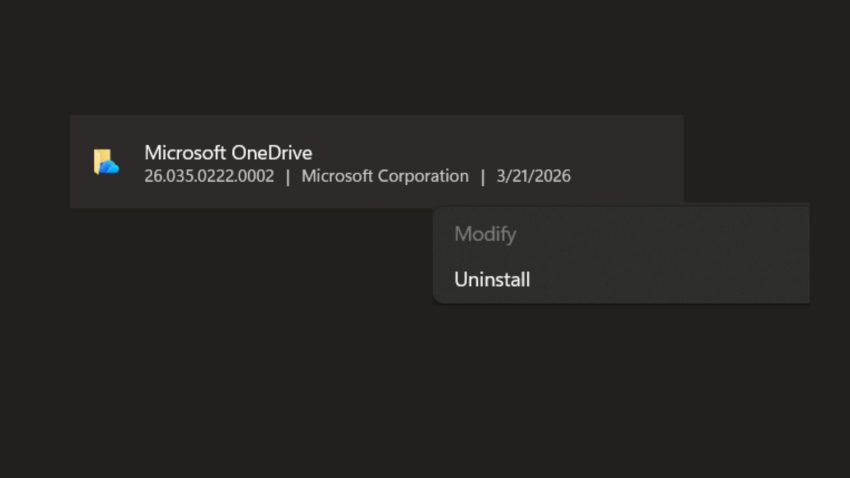Image resolution: width=850 pixels, height=478 pixels.
Task: Click the version number 26.035.0222.0002
Action: (209, 176)
